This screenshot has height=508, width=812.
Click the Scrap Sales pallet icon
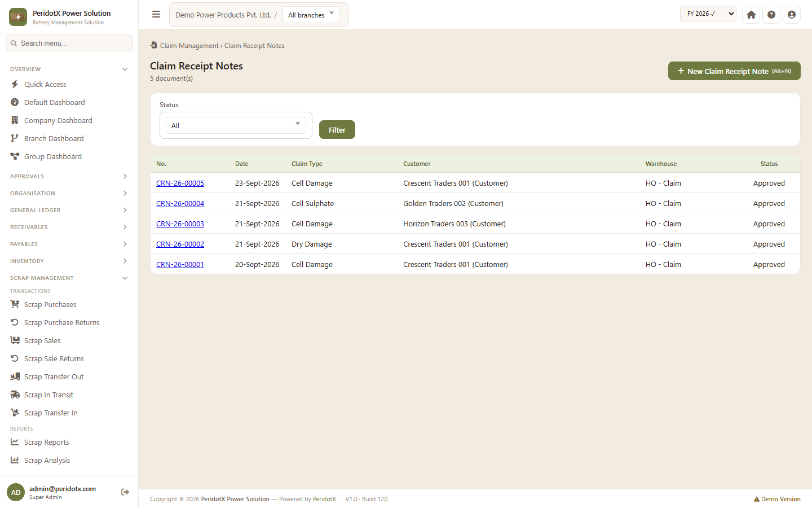(15, 340)
